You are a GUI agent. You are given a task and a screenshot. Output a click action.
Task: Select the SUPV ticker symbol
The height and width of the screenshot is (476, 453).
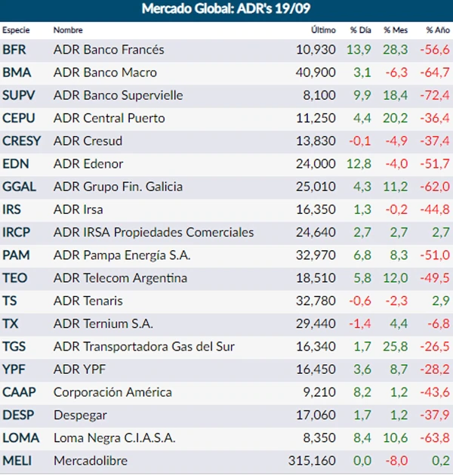point(19,95)
